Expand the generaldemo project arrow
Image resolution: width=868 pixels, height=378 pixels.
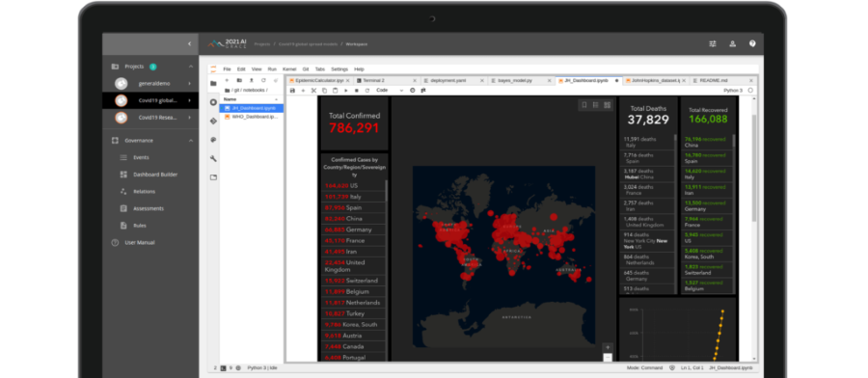tap(189, 84)
